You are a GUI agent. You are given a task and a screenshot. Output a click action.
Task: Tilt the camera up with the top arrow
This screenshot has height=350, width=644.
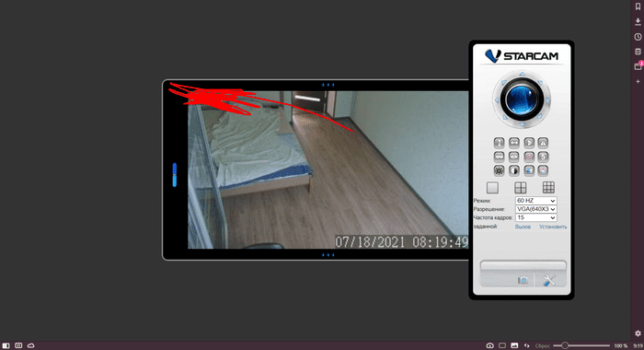(522, 74)
